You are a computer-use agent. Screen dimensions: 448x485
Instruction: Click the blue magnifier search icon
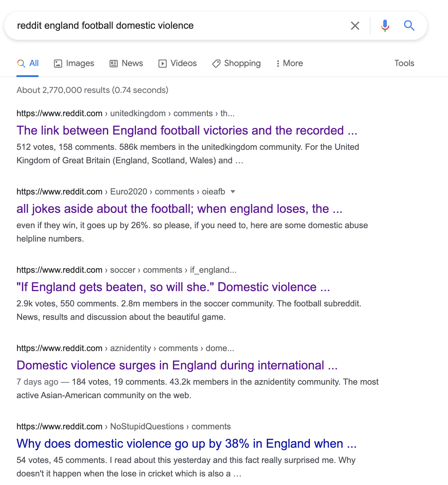(409, 26)
